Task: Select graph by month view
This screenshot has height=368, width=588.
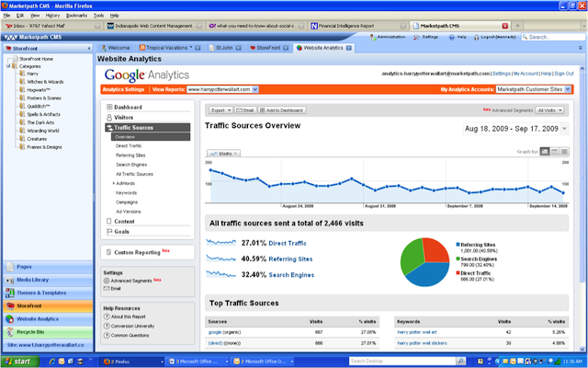Action: [x=564, y=152]
